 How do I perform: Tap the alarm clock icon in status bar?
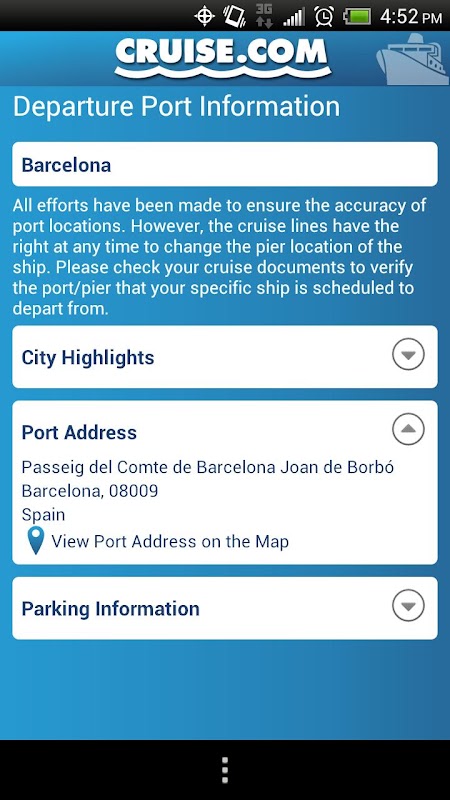point(324,16)
